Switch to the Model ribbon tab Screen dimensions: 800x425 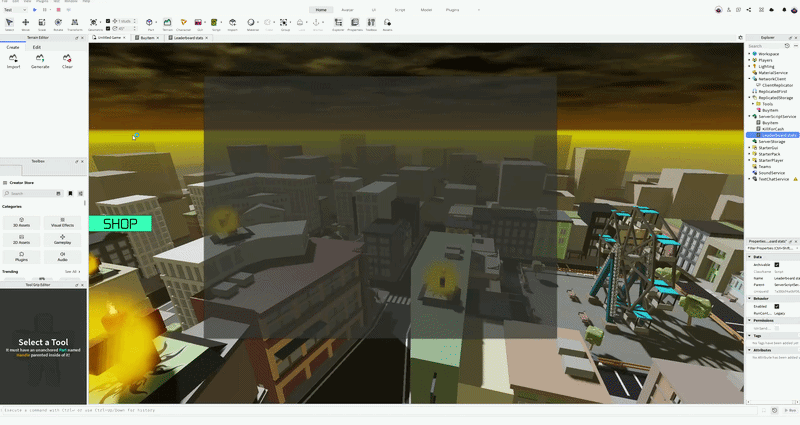click(x=426, y=10)
